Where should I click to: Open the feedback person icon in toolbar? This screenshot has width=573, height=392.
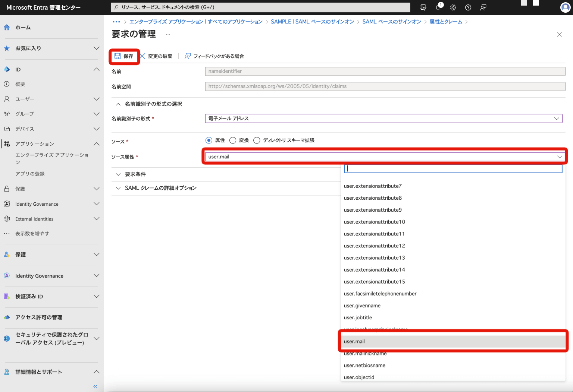coord(188,56)
